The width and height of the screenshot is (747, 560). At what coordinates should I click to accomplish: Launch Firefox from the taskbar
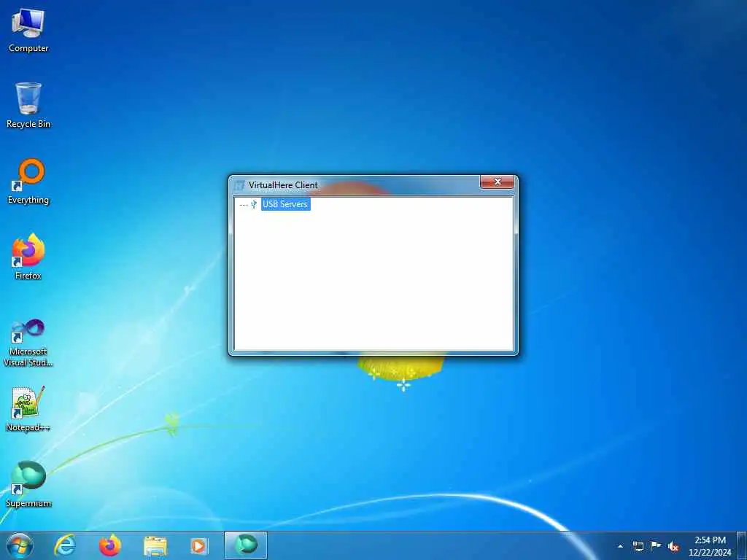(110, 545)
